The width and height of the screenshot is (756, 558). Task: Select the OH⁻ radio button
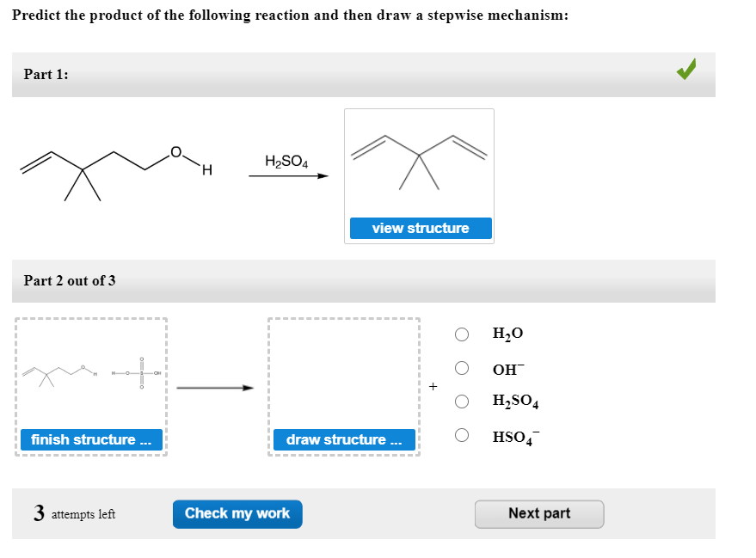click(x=462, y=368)
